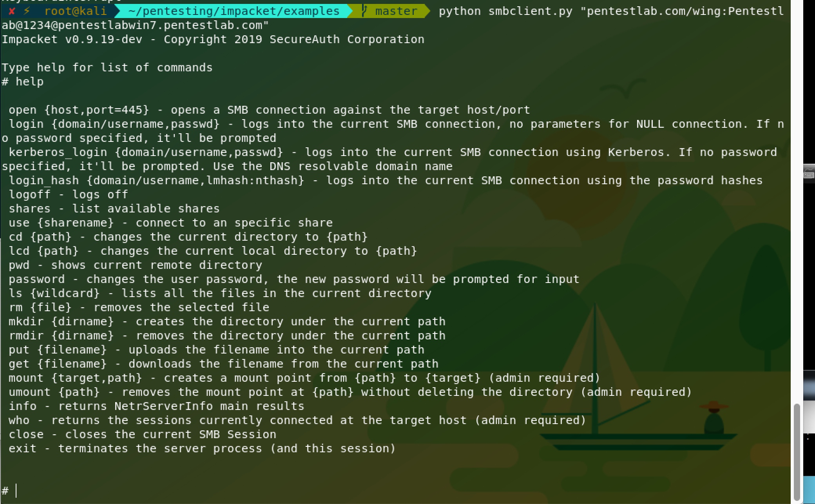815x504 pixels.
Task: Click the Impacket v0.9.19-dev version line
Action: point(213,39)
